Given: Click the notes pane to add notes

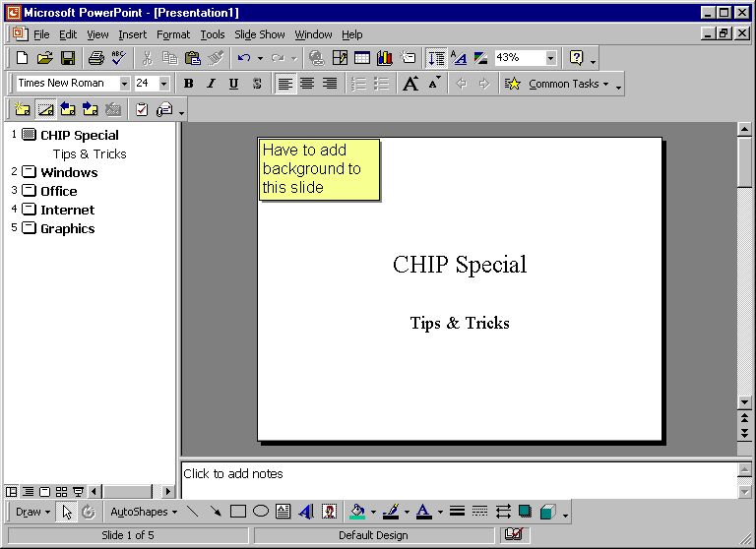Looking at the screenshot, I should click(459, 480).
